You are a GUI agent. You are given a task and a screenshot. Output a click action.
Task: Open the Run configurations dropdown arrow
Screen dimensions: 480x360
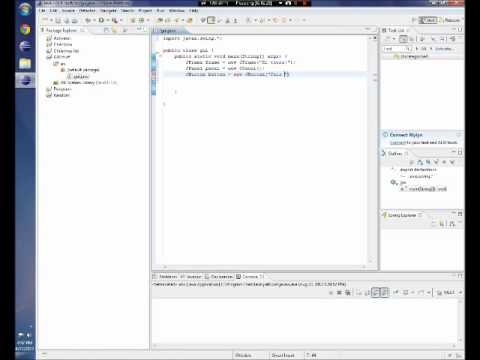pos(107,20)
